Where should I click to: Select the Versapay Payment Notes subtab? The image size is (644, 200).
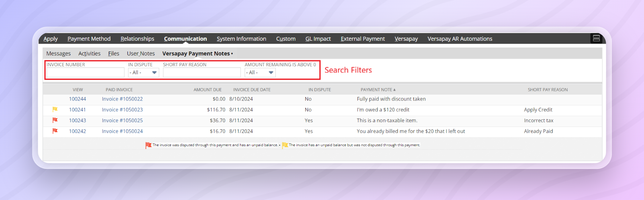(196, 53)
